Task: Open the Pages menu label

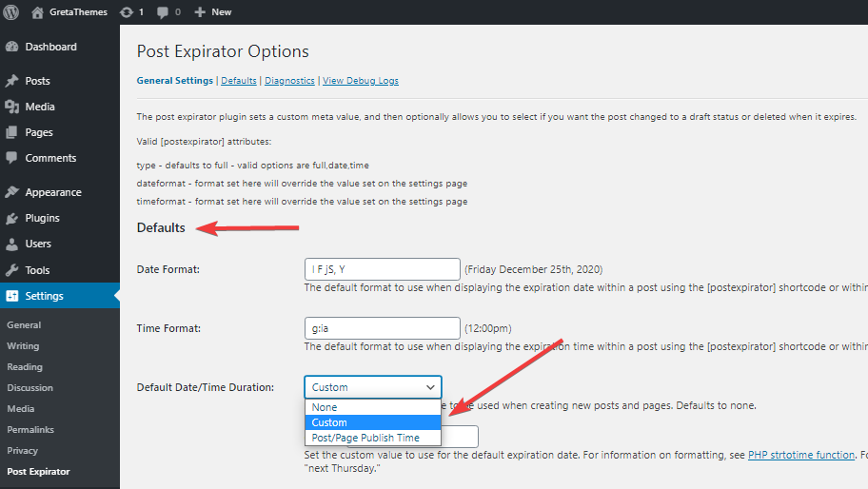Action: (x=39, y=132)
